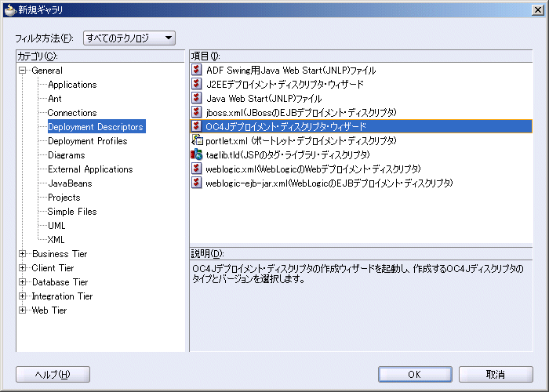Screen dimensions: 549x392
Task: Click icon of selected OC4J descriptor wizard item
Action: (x=196, y=126)
